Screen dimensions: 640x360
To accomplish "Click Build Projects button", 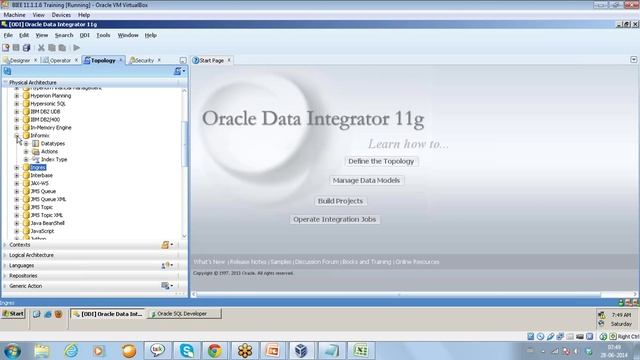I will pyautogui.click(x=340, y=201).
